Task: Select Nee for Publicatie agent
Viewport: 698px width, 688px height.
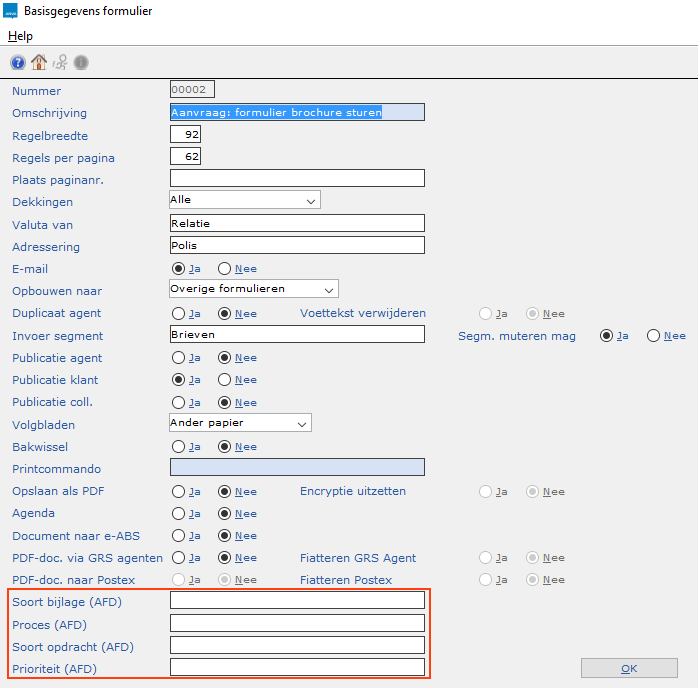Action: [x=224, y=358]
